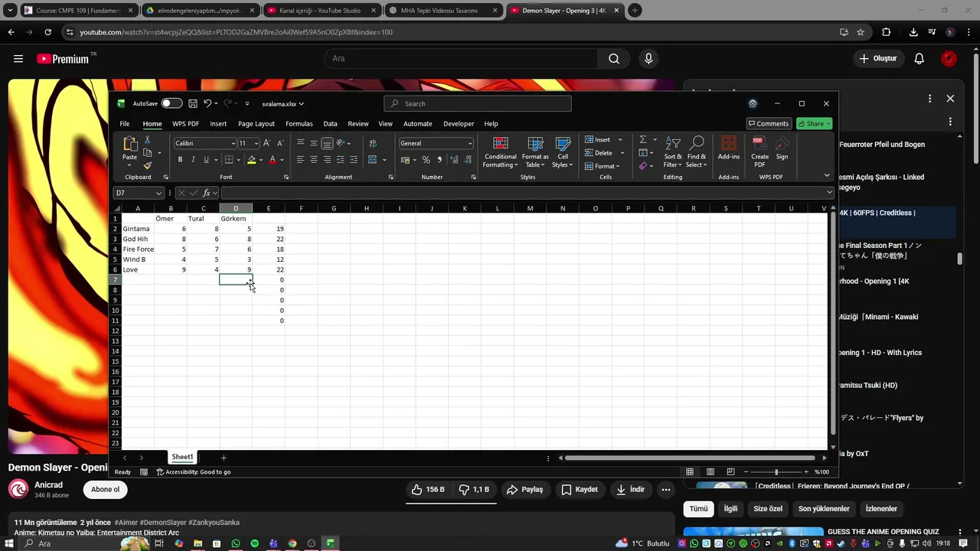
Task: Click the Undo arrow in Excel title bar
Action: (207, 103)
